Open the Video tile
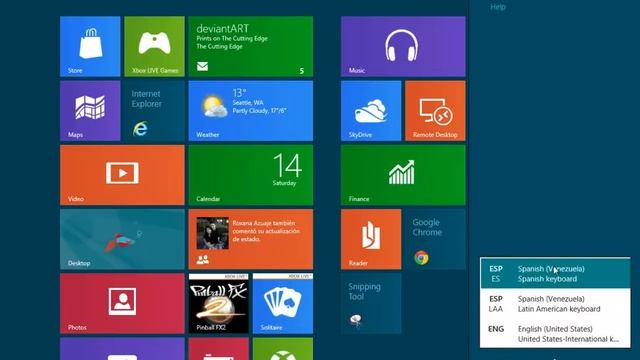The image size is (640, 360). [122, 175]
